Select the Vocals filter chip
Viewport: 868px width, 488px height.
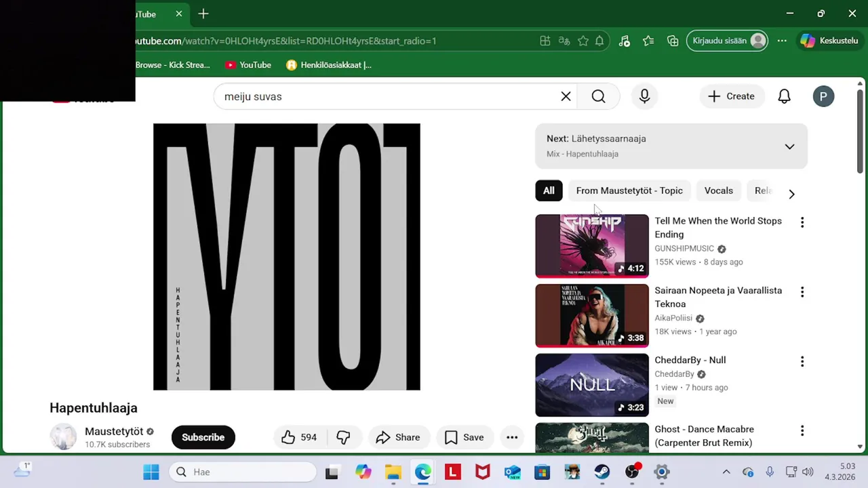click(x=719, y=190)
